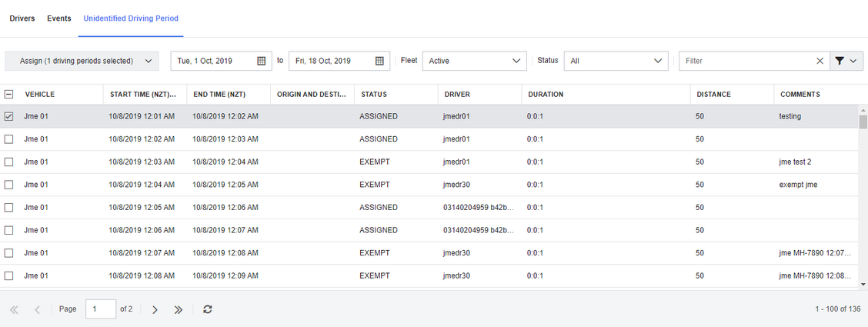Switch to the Events tab
868x327 pixels.
[x=59, y=18]
